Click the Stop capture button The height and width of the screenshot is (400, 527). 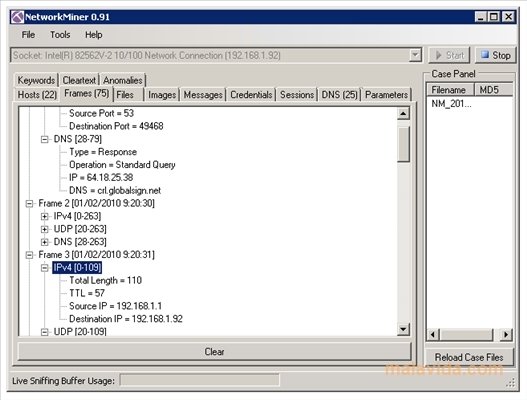pyautogui.click(x=495, y=55)
